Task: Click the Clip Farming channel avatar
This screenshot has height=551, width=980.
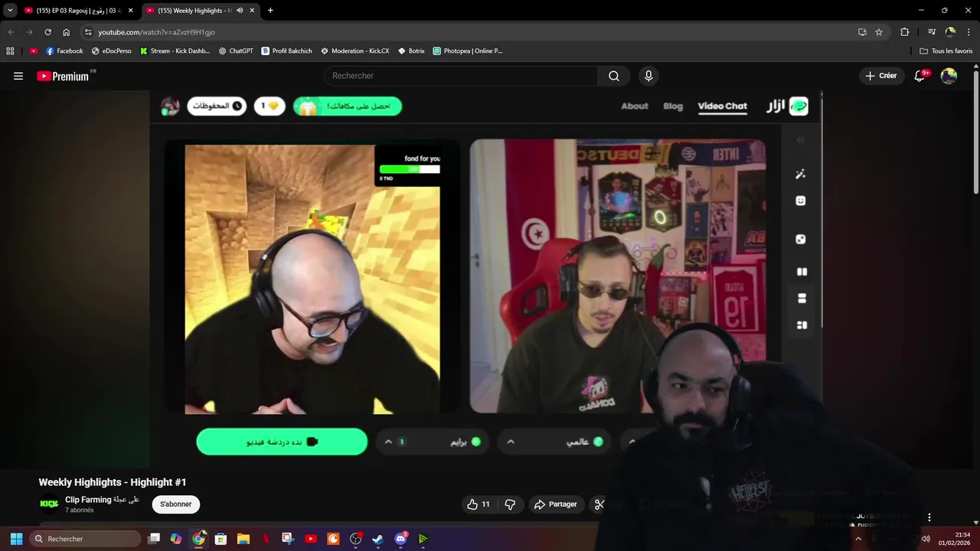Action: coord(49,504)
